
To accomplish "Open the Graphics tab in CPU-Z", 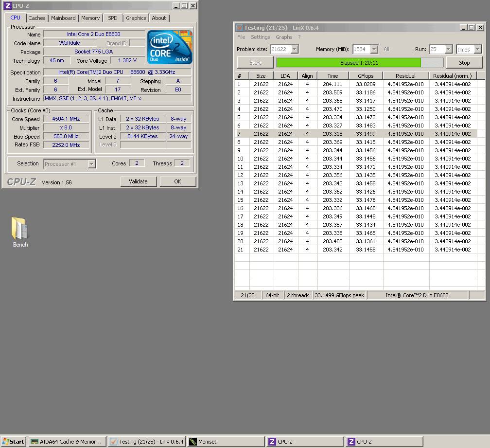I will (136, 18).
